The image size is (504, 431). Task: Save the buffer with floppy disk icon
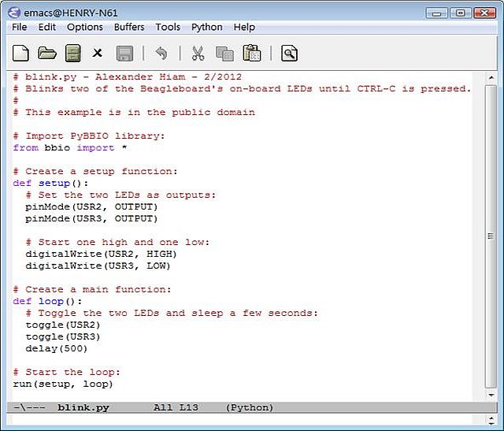point(124,54)
